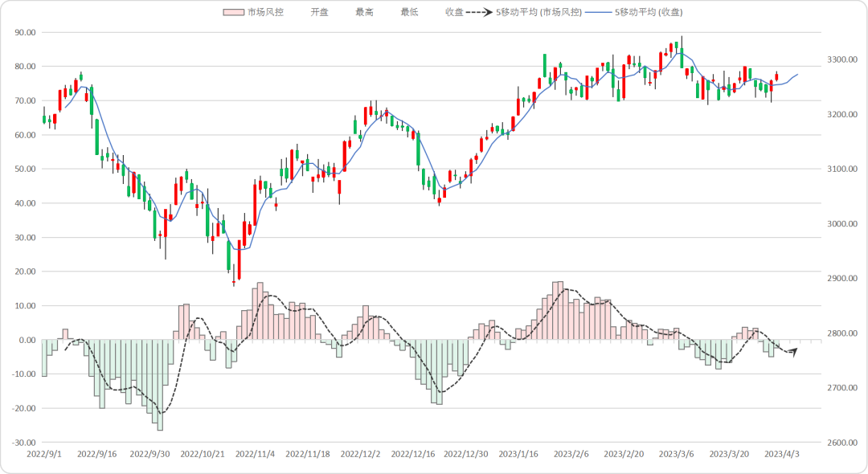
Task: Click date label 2022/9/30
Action: click(x=150, y=454)
